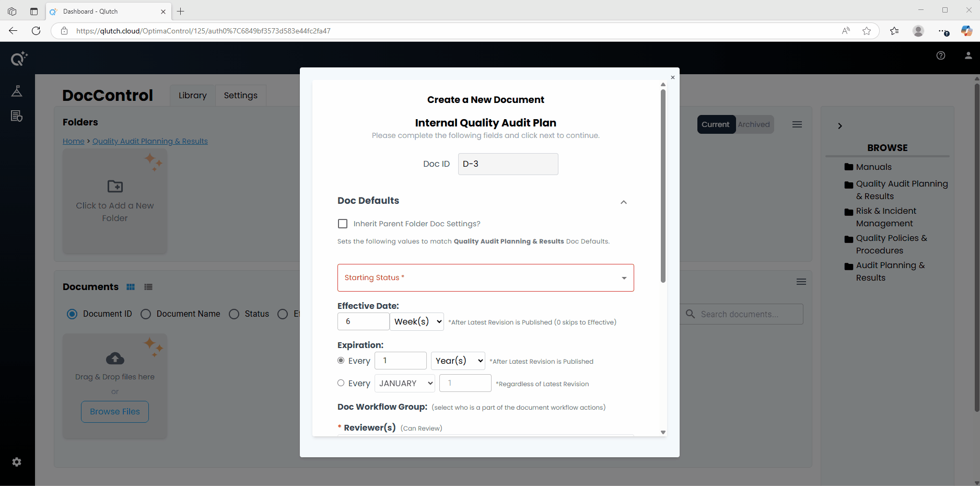Switch to the Settings tab
980x486 pixels.
coord(240,95)
